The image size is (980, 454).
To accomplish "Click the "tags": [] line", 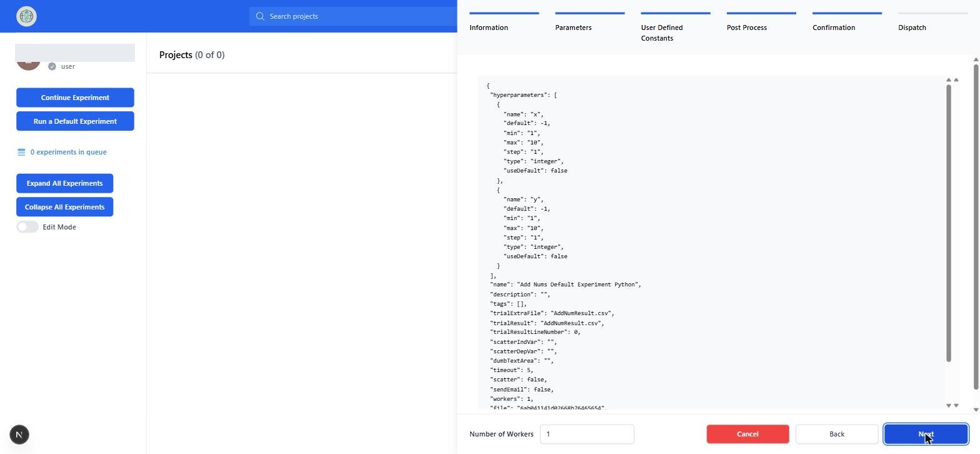I will 508,304.
